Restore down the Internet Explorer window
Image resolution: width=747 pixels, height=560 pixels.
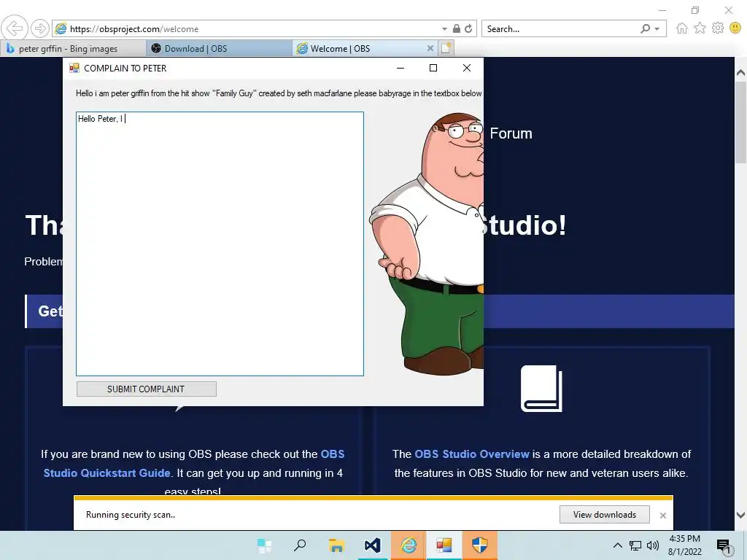click(x=695, y=10)
